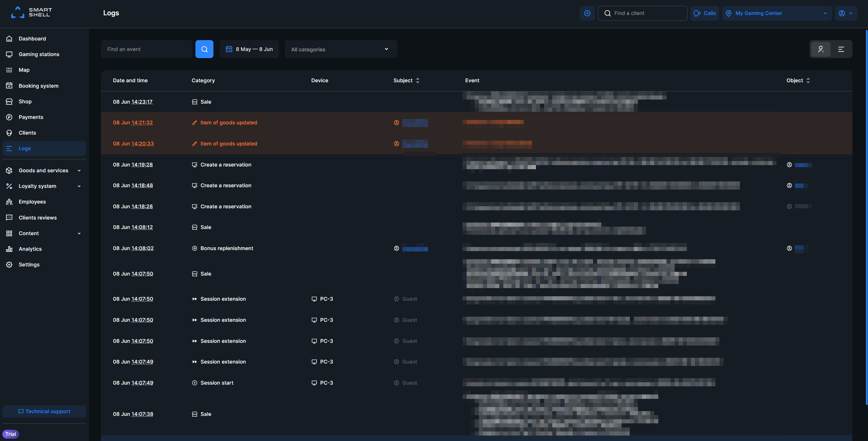Click the SmartShell logo
Screen dimensions: 868x441
click(31, 12)
